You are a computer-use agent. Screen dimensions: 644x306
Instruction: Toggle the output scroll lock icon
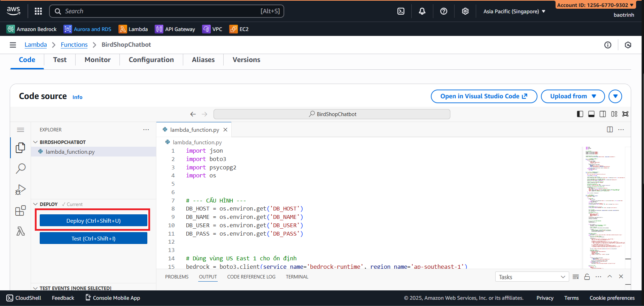point(587,277)
